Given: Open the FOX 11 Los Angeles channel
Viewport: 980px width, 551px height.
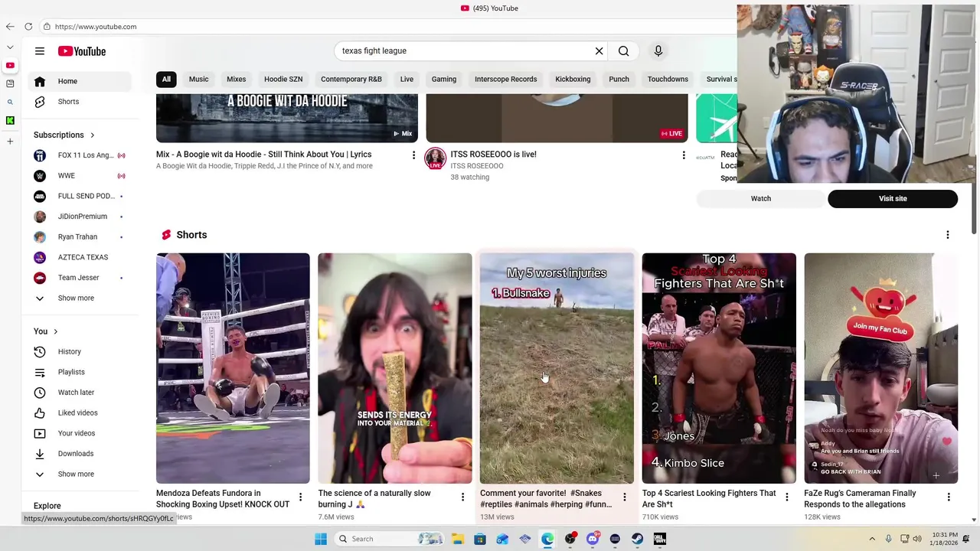Looking at the screenshot, I should click(x=80, y=155).
